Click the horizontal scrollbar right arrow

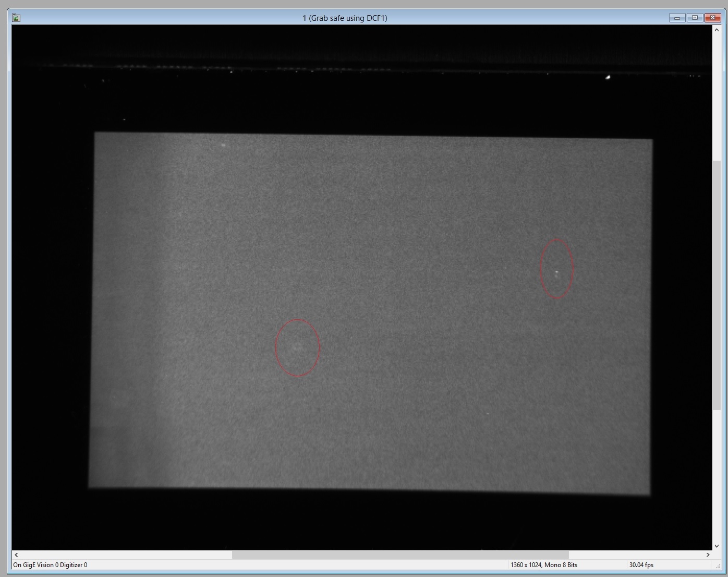708,555
